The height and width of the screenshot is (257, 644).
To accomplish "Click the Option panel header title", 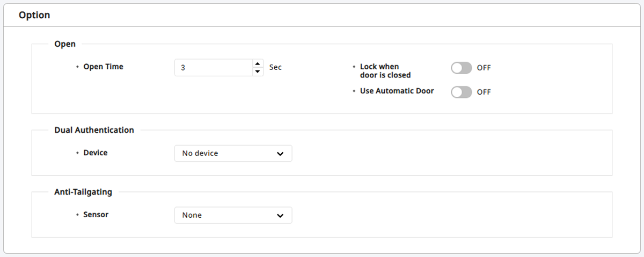I will 34,15.
